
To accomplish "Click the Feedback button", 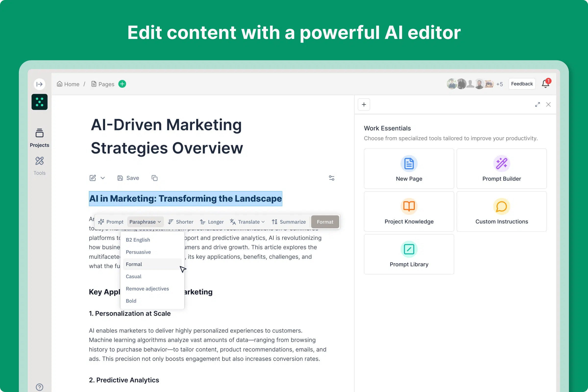I will pos(522,84).
